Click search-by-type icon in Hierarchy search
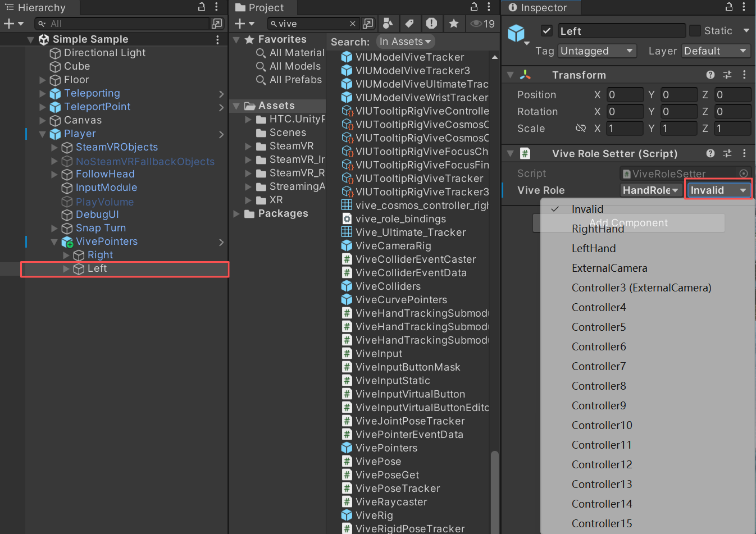The height and width of the screenshot is (534, 756). click(216, 24)
